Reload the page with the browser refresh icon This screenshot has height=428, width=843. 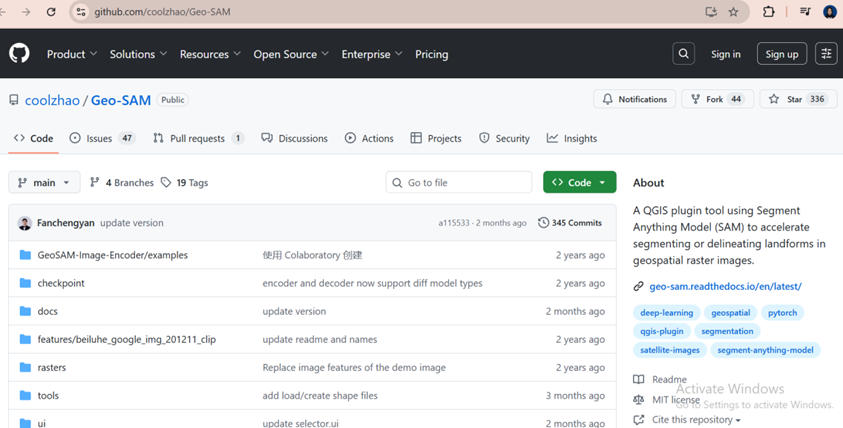(51, 12)
